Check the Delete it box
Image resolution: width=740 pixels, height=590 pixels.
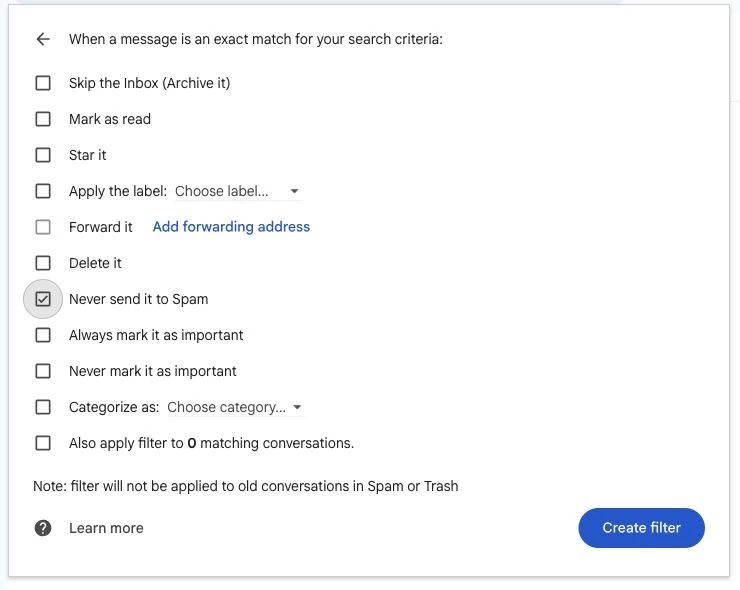[43, 263]
